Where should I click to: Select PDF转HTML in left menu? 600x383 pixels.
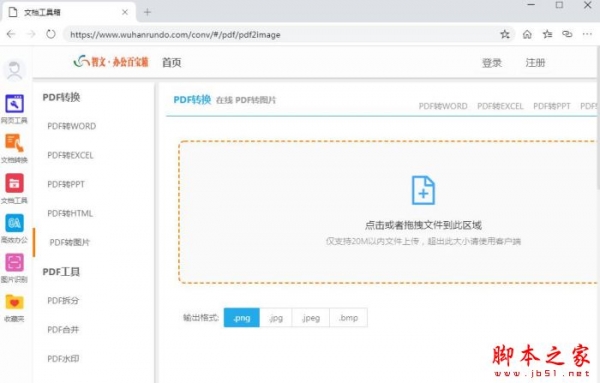70,213
